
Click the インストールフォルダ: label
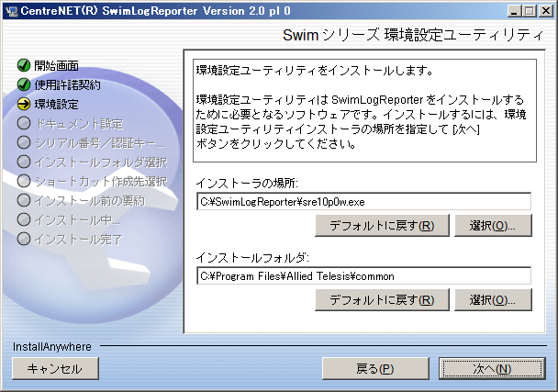252,257
